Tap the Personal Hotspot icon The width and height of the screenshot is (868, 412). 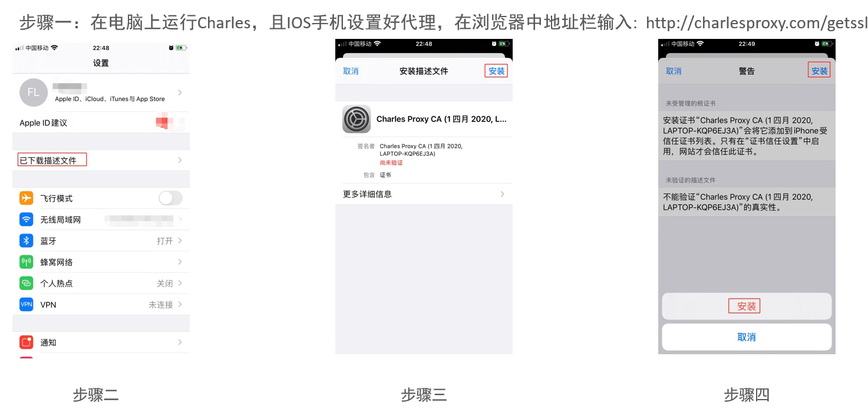pyautogui.click(x=27, y=283)
